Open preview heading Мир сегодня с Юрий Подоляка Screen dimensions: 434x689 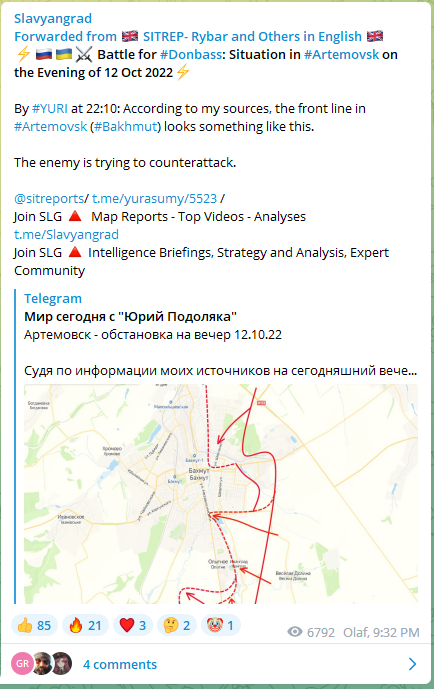click(x=130, y=316)
